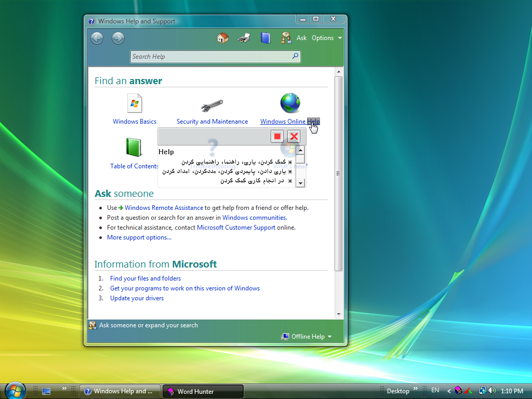Open Get your programs to work link
Image resolution: width=532 pixels, height=399 pixels.
pyautogui.click(x=185, y=288)
